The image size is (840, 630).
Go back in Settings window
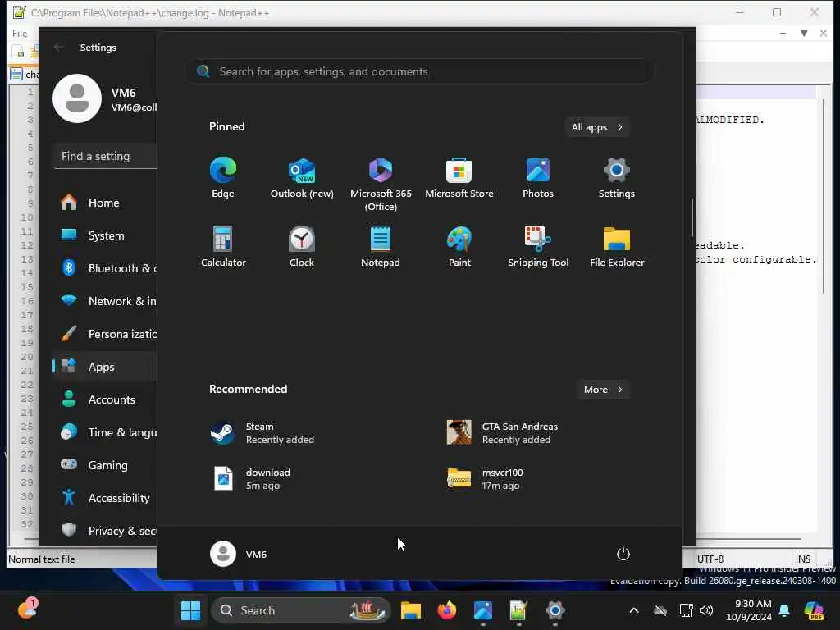click(x=58, y=47)
